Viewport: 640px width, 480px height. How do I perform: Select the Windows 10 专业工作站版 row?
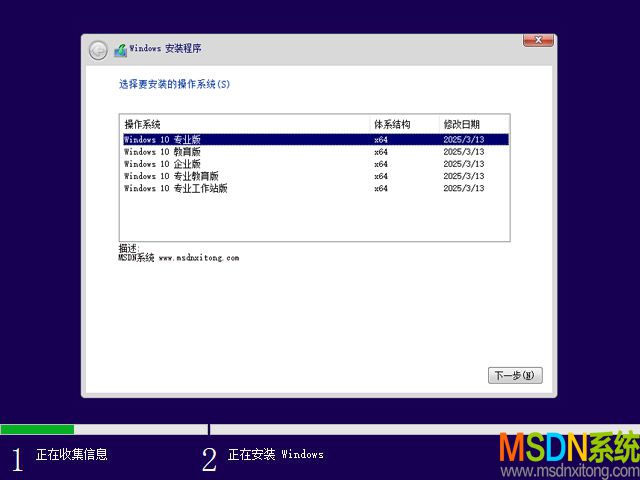click(x=316, y=188)
